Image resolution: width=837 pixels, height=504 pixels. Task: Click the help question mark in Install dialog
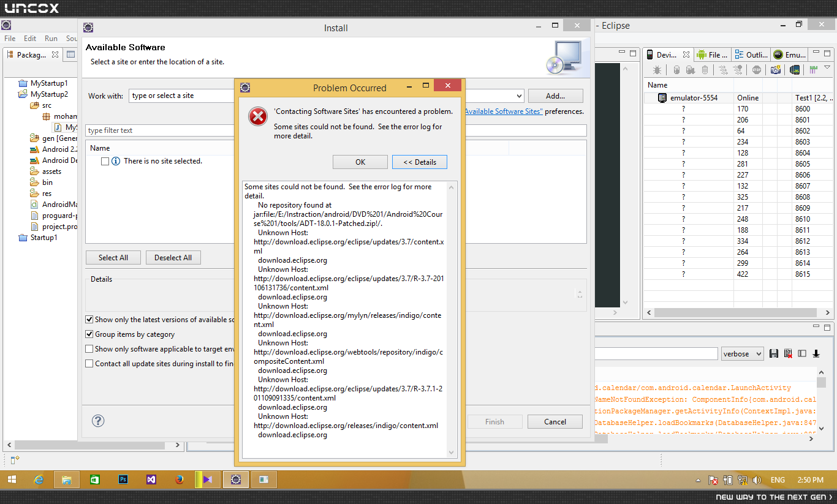point(98,421)
